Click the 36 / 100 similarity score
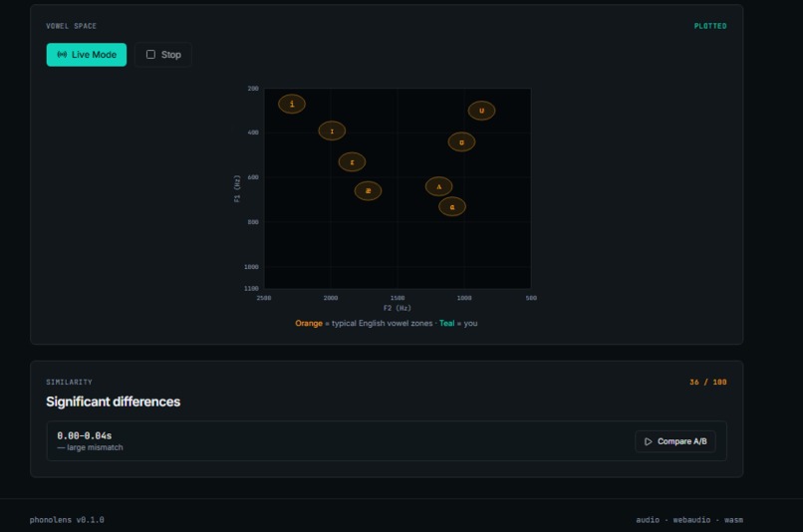The height and width of the screenshot is (532, 803). click(708, 382)
